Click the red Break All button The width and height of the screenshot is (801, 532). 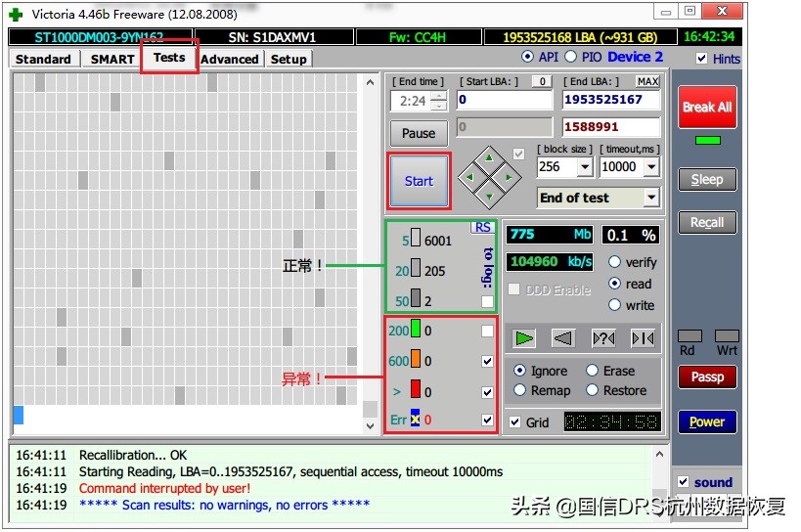(x=706, y=108)
